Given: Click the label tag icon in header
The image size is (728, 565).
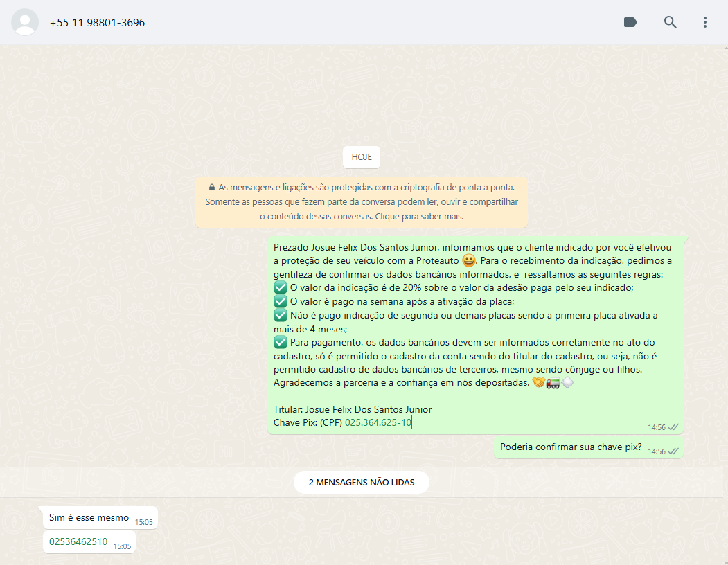Looking at the screenshot, I should 630,22.
